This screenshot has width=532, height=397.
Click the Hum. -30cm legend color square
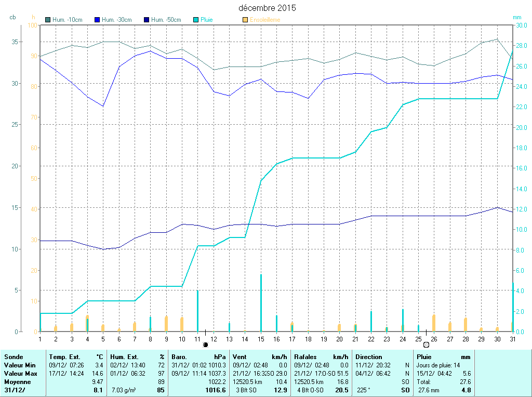tap(97, 20)
